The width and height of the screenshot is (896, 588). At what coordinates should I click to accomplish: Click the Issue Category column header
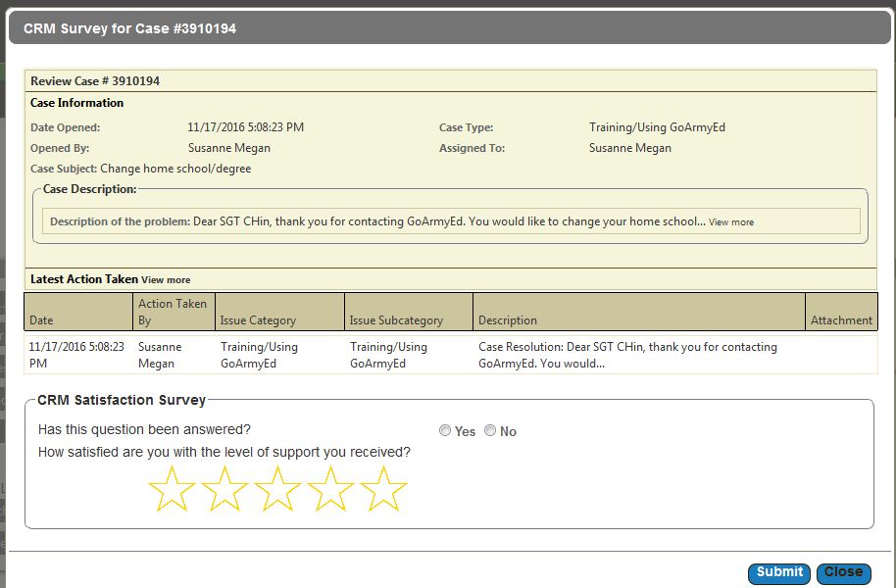coord(280,312)
